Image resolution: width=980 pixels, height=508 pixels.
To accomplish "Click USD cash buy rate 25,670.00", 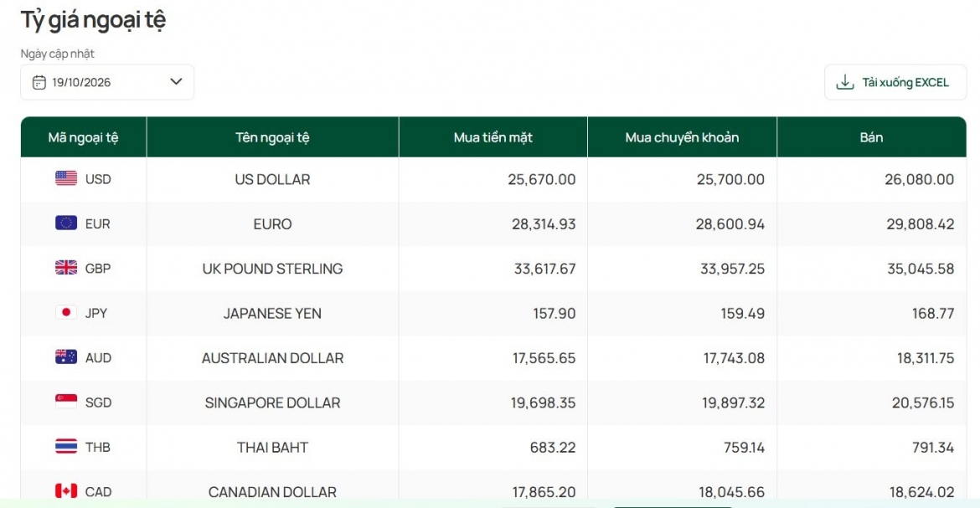I will [x=541, y=179].
